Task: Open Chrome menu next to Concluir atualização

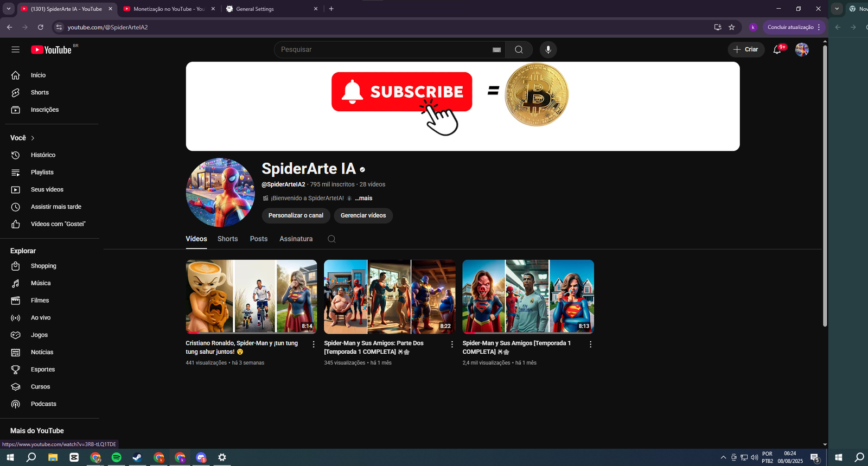Action: coord(819,27)
